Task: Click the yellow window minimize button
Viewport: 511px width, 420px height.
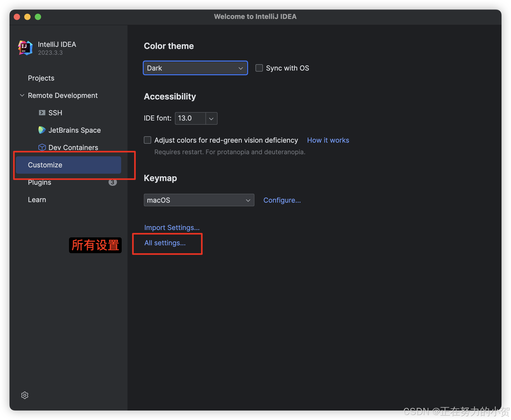Action: pyautogui.click(x=27, y=17)
